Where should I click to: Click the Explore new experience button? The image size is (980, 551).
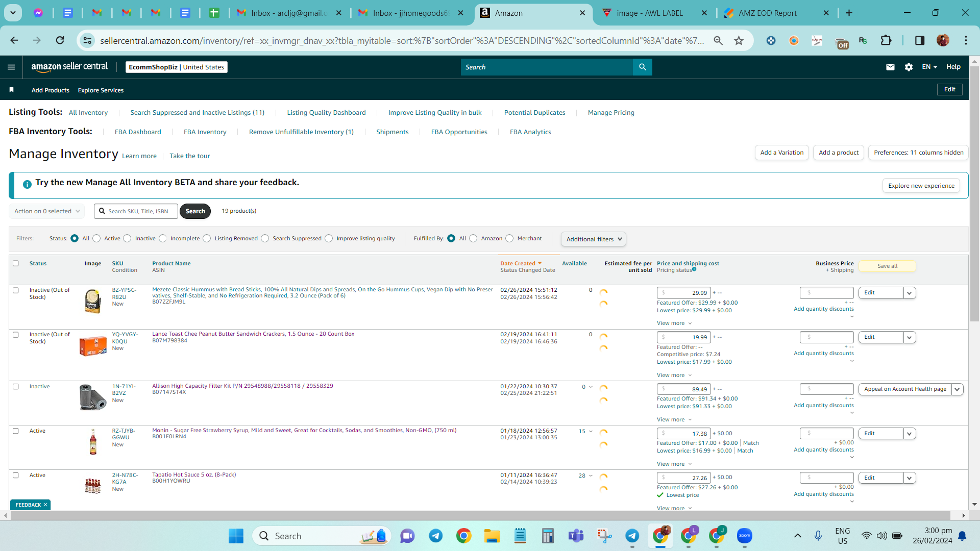tap(921, 186)
